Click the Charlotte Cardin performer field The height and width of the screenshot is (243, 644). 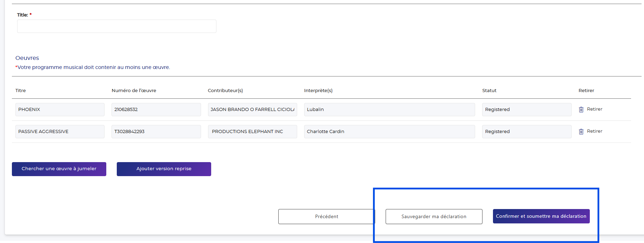389,132
